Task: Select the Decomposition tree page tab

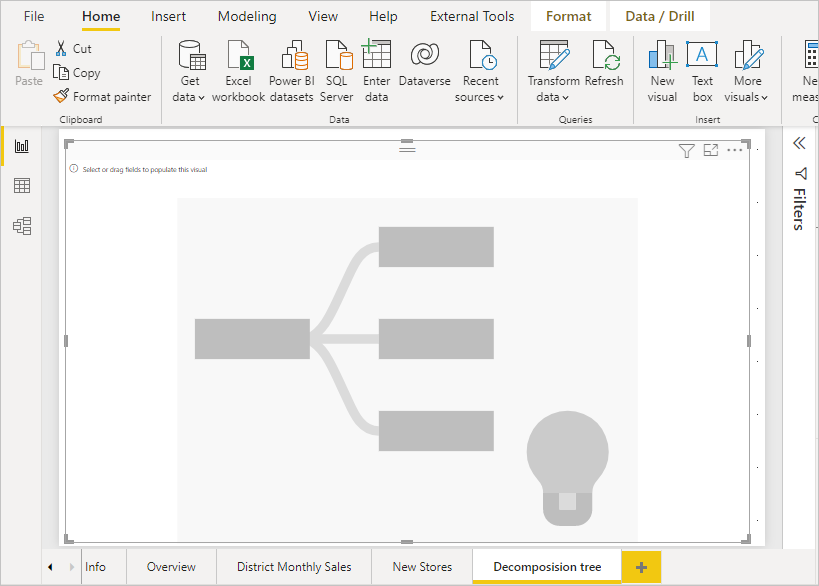Action: 547,567
